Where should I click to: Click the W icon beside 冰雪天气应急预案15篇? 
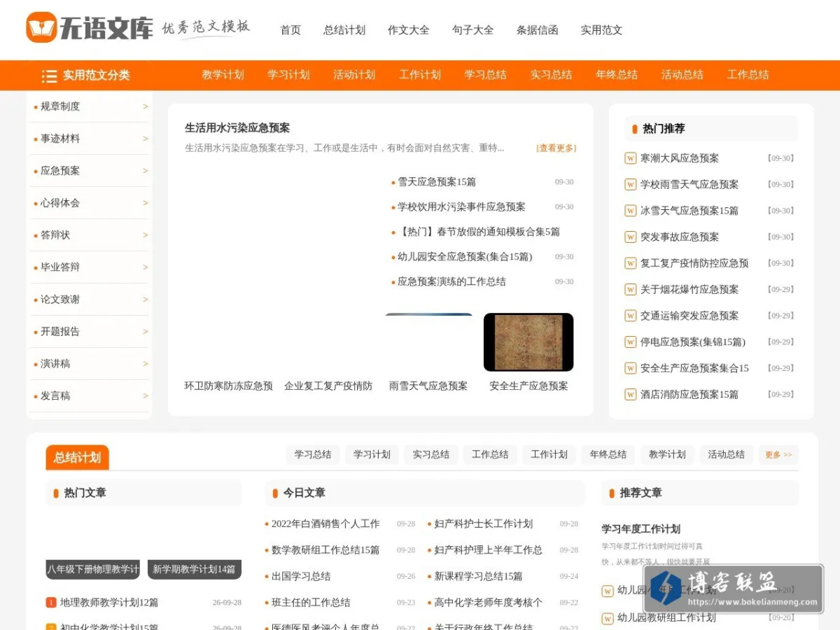tap(630, 211)
